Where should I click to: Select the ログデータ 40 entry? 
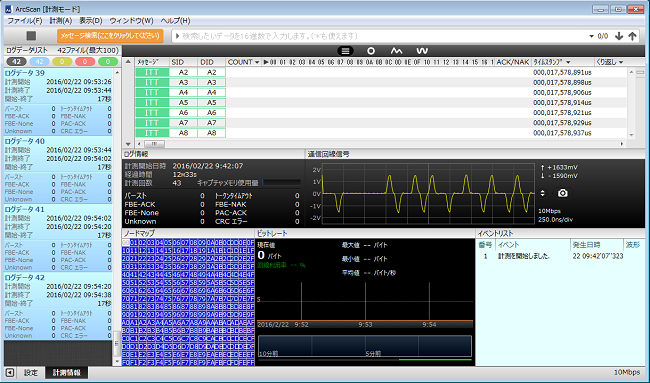[x=58, y=170]
